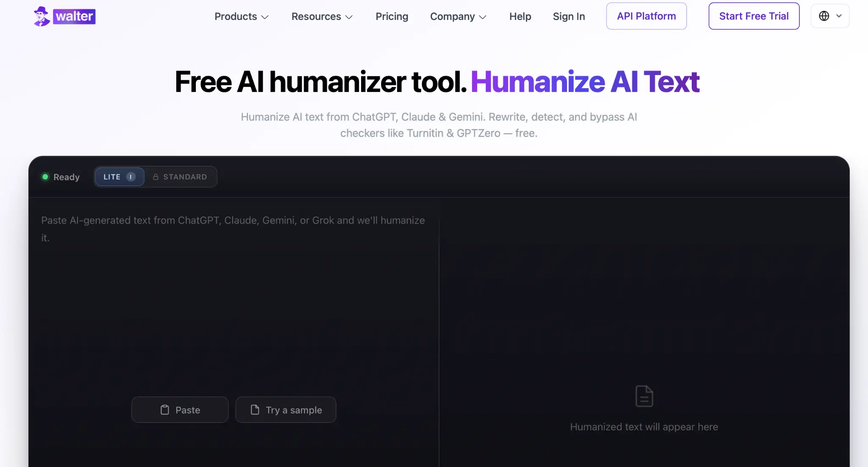
Task: Go to Sign In
Action: [569, 17]
